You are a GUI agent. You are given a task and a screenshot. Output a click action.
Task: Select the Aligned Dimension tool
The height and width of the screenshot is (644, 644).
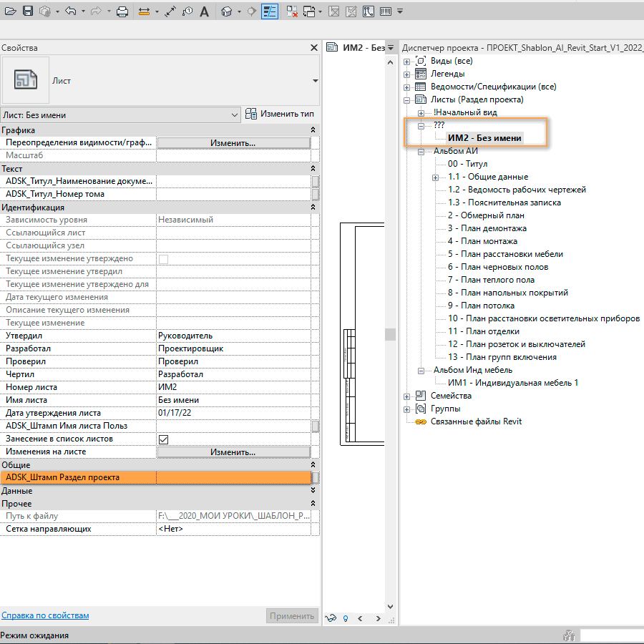coord(170,11)
